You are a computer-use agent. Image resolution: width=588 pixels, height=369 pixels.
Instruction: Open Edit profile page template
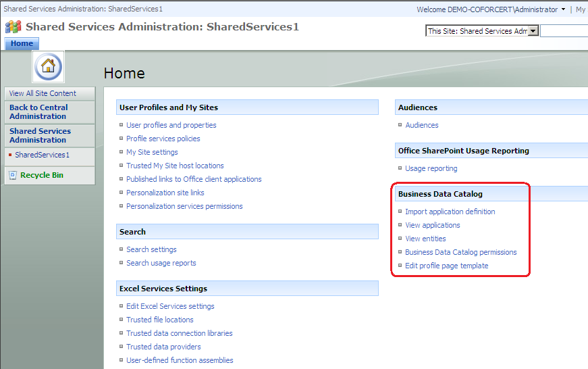click(446, 266)
